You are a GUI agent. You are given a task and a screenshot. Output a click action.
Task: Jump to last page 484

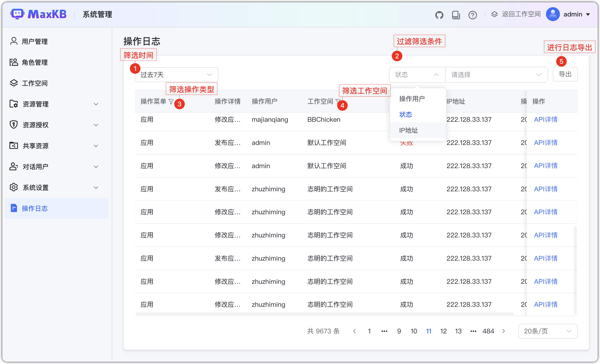pos(488,331)
